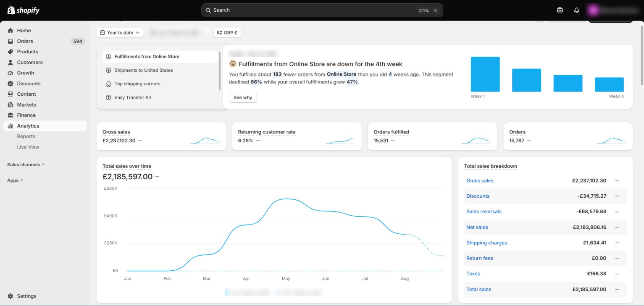Open Live View under Analytics
This screenshot has width=644, height=306.
click(x=28, y=147)
